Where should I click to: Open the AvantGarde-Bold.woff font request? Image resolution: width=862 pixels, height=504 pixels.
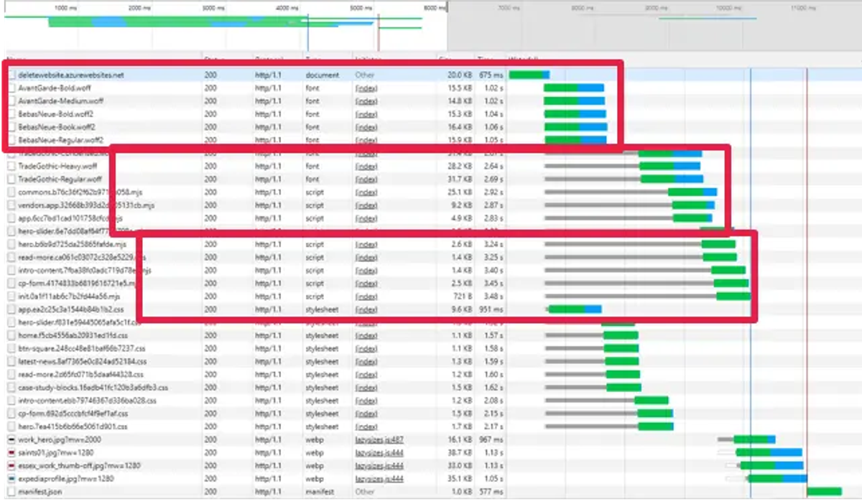pos(55,88)
